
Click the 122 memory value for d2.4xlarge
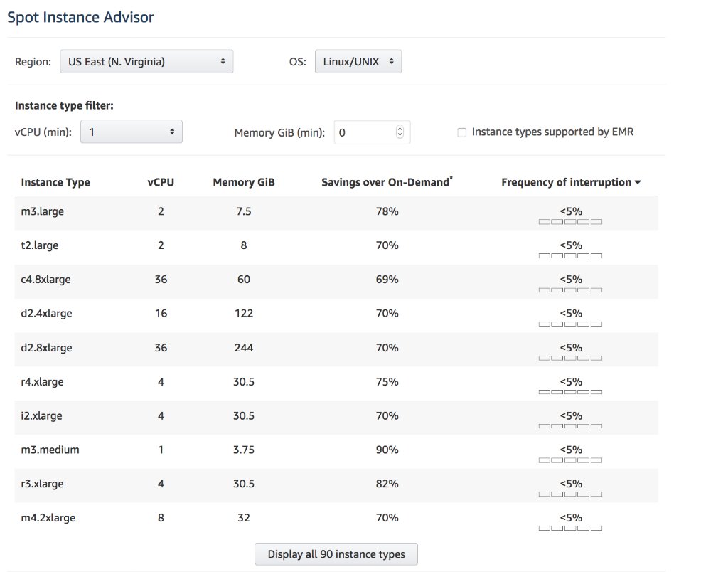(244, 314)
